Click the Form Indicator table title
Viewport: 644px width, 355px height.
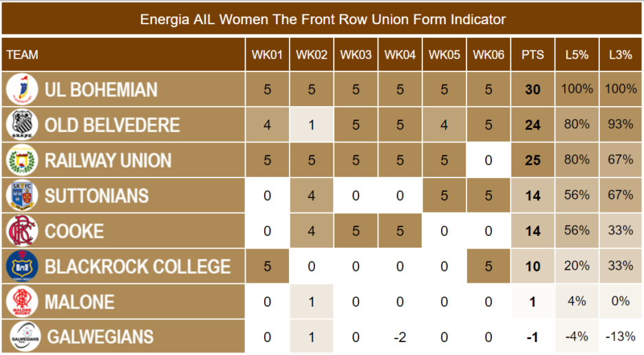pyautogui.click(x=322, y=19)
